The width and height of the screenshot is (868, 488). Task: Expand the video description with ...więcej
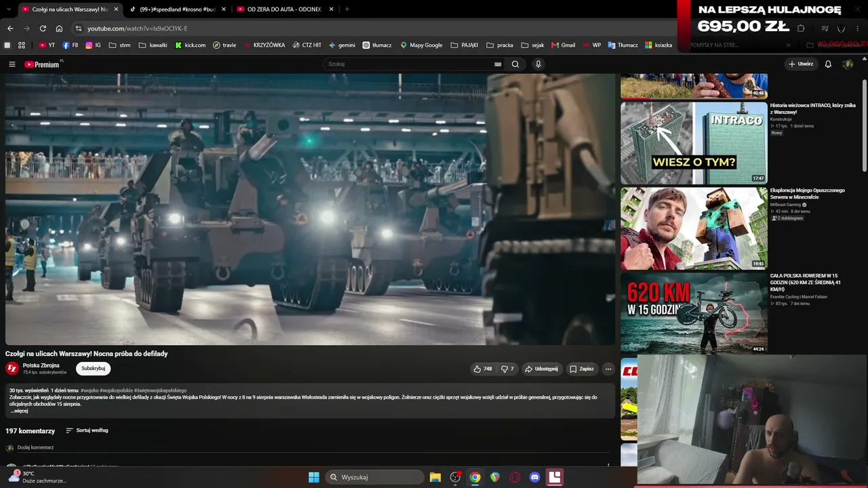[19, 411]
